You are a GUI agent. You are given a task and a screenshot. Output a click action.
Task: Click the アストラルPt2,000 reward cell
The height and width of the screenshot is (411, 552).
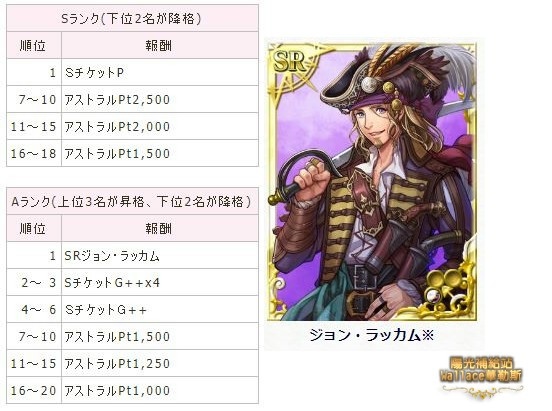pos(160,126)
